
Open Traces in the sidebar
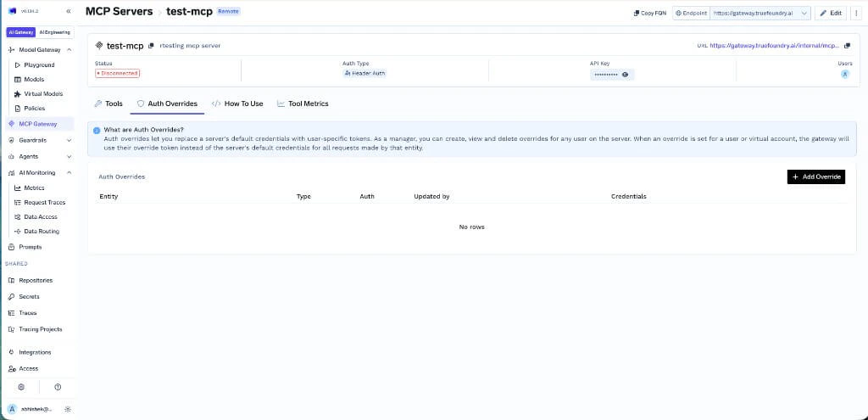(28, 312)
